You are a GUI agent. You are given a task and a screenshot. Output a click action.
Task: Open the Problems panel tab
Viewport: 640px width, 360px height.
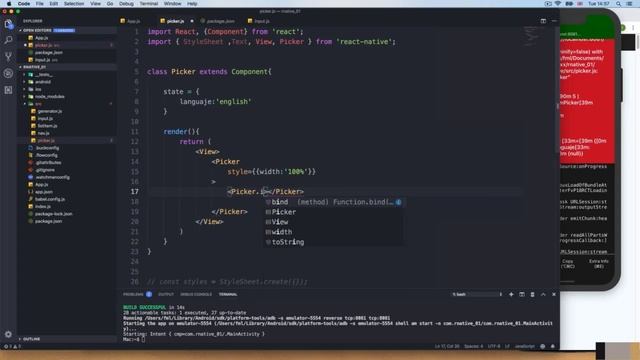point(133,294)
